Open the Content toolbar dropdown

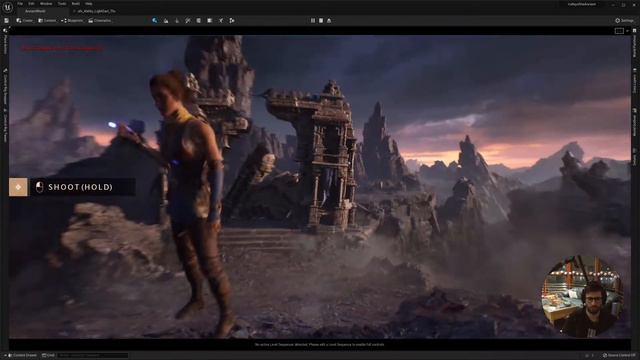point(47,20)
